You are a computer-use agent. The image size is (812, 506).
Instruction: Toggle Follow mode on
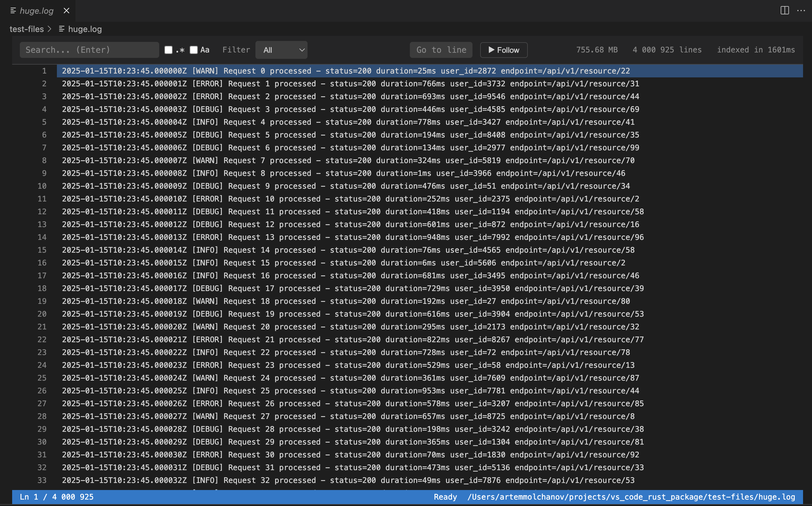pos(503,50)
